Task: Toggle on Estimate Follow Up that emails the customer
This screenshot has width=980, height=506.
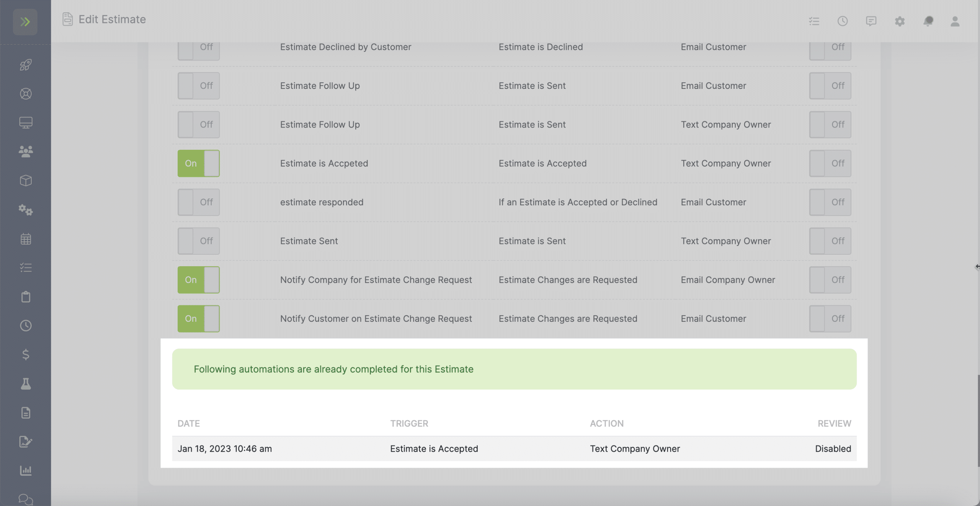Action: 198,86
